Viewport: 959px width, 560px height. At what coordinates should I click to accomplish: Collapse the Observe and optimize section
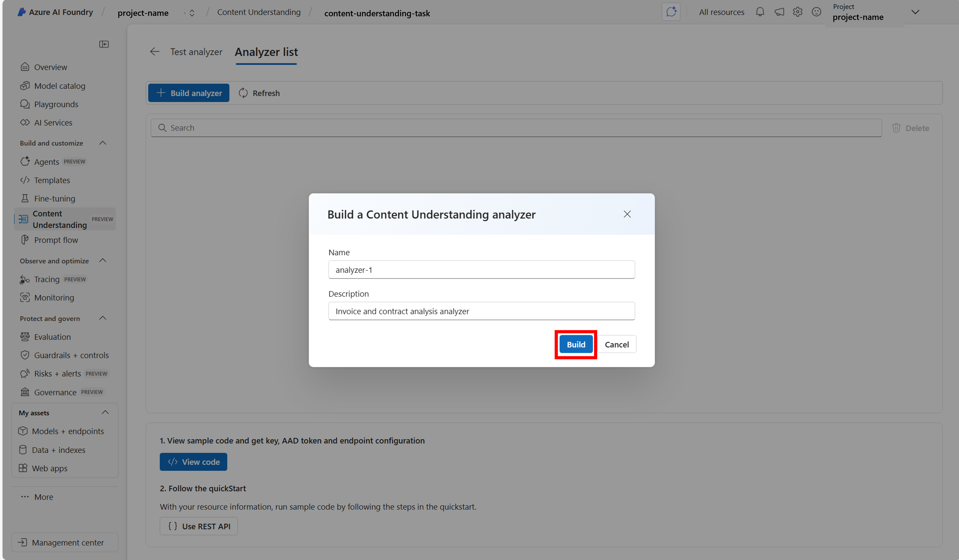click(102, 261)
